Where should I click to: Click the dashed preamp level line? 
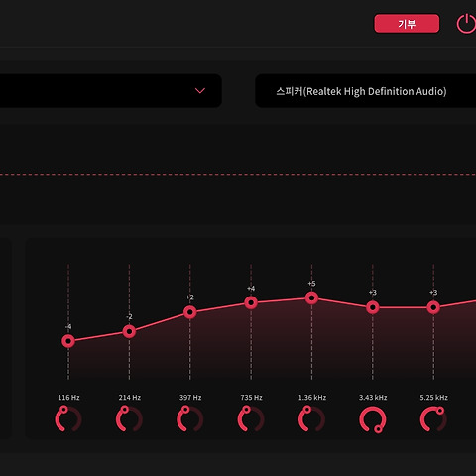click(x=238, y=175)
